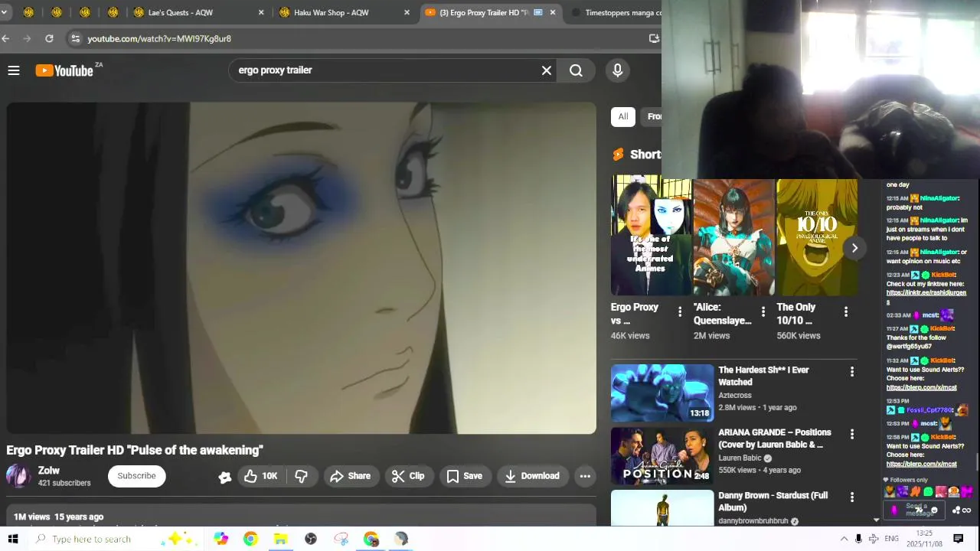
Task: Open the taskbar clock and date
Action: click(x=925, y=539)
